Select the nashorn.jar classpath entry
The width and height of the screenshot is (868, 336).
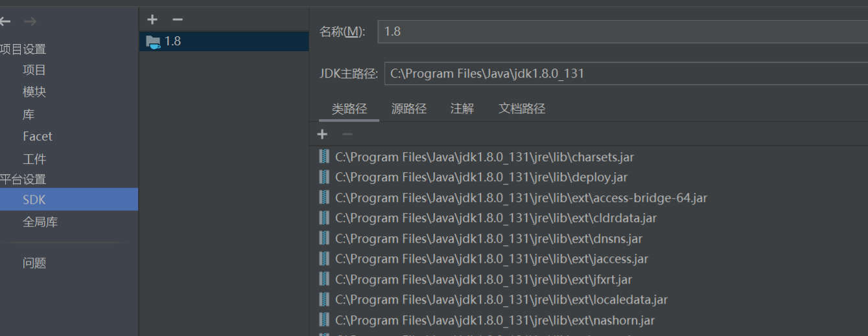pos(495,320)
